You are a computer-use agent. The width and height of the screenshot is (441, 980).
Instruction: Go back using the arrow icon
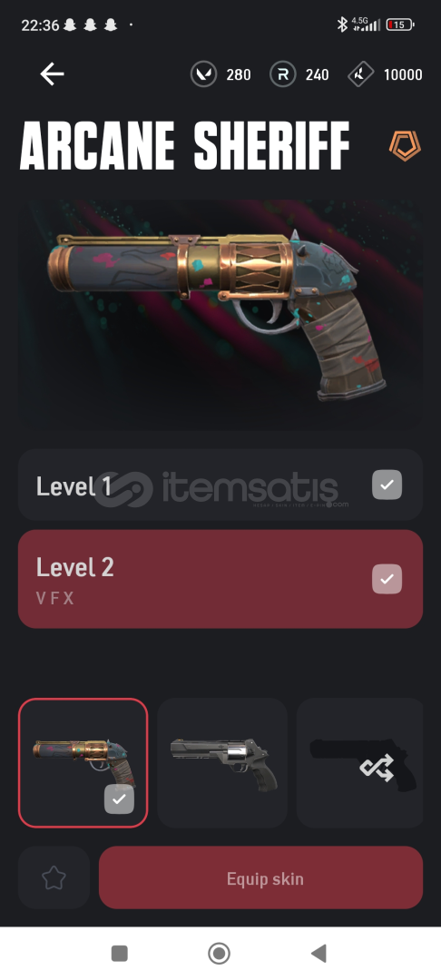coord(53,74)
